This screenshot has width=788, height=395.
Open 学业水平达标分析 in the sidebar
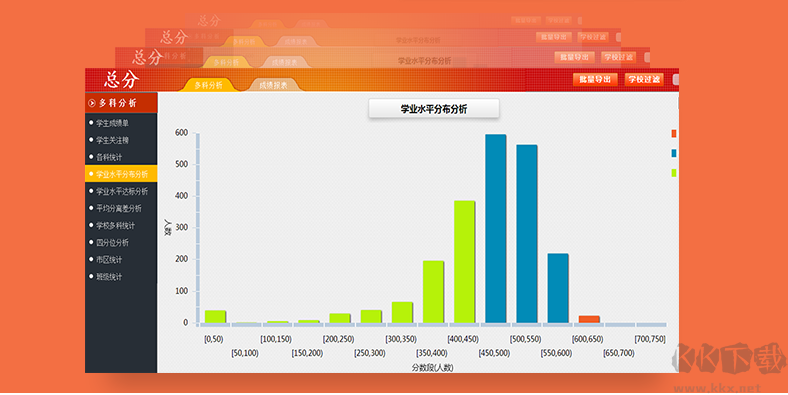tap(121, 191)
